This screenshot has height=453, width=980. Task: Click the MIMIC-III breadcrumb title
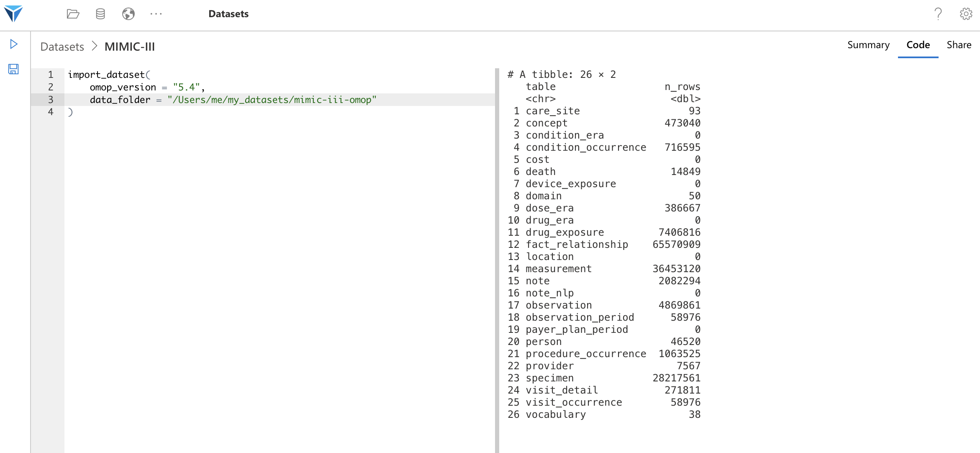130,46
